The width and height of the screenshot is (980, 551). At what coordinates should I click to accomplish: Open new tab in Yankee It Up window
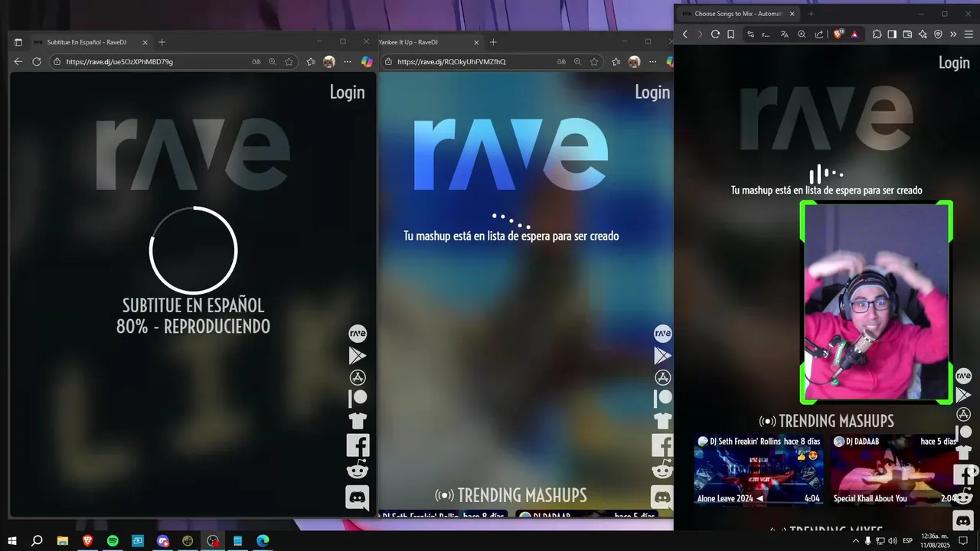[493, 42]
